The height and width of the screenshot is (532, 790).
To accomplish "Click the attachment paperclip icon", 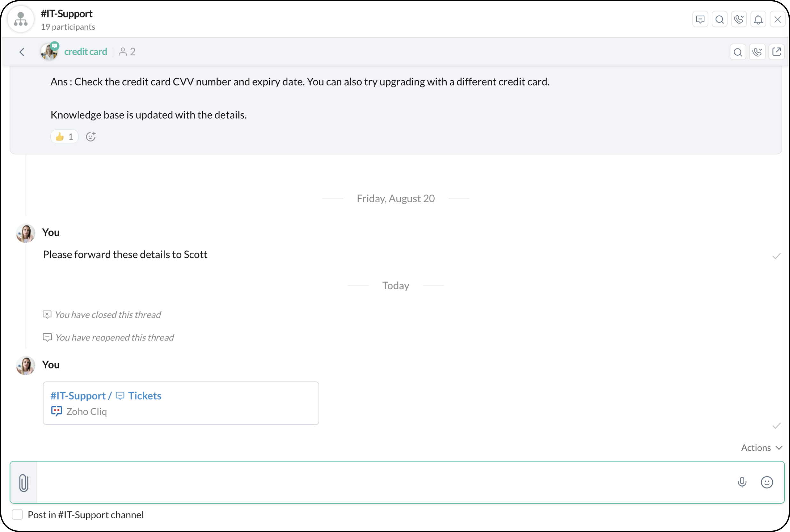I will (23, 482).
